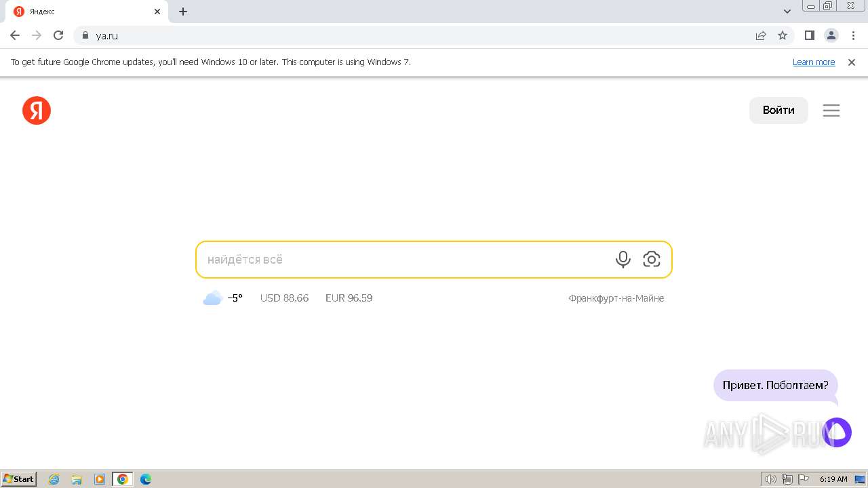Open the Windows Start menu

[x=19, y=479]
